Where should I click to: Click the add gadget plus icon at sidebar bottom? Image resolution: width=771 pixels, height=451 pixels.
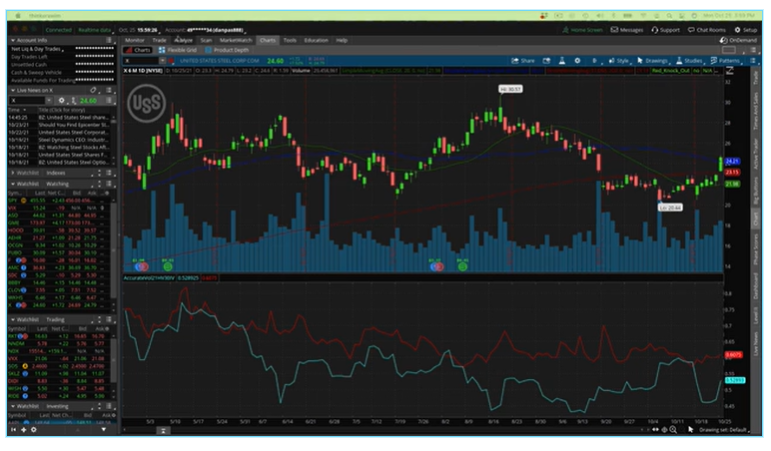point(23,429)
